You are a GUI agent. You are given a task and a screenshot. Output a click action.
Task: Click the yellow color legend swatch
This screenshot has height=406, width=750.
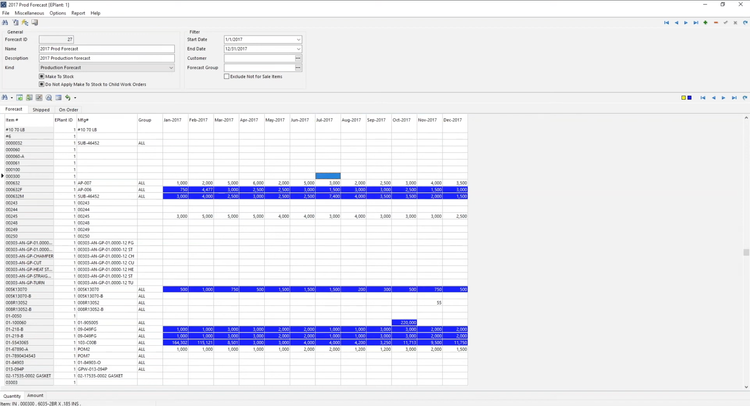[683, 98]
